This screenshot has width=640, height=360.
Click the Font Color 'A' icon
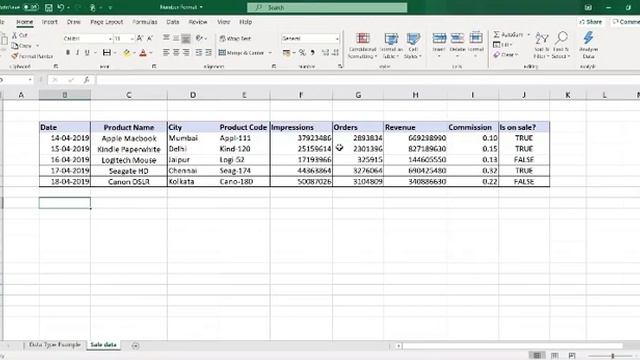[143, 53]
